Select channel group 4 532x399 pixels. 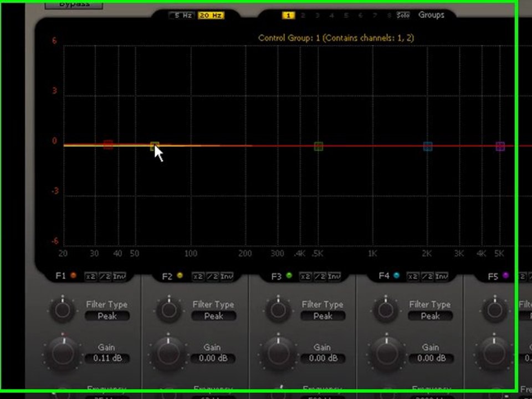click(332, 16)
